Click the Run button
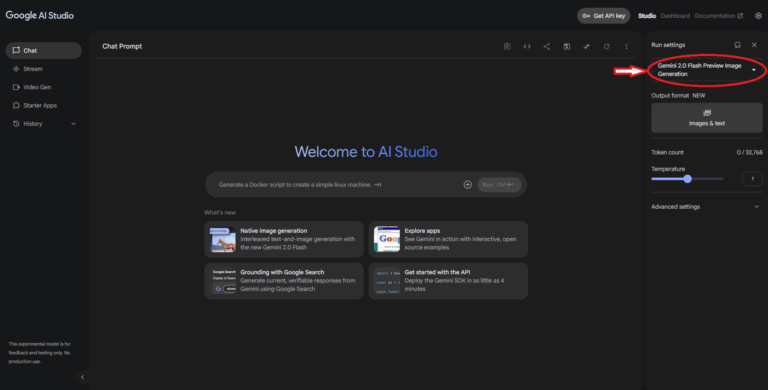768x390 pixels. (x=499, y=185)
